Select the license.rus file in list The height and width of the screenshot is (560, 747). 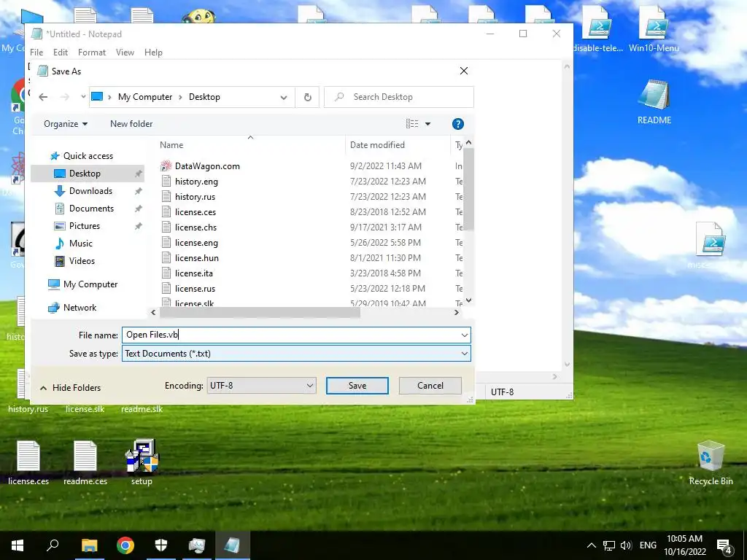pyautogui.click(x=195, y=289)
